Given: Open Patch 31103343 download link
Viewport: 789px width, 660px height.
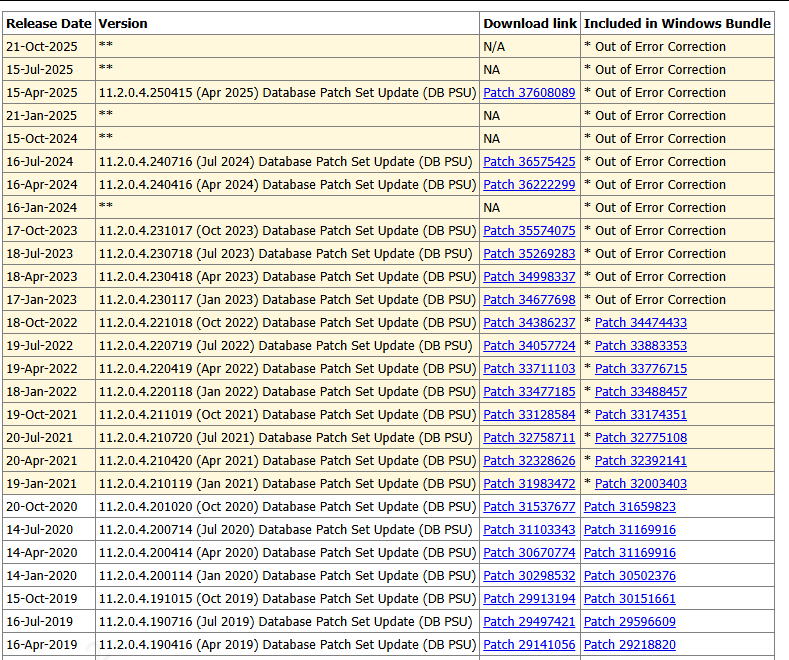Looking at the screenshot, I should coord(529,530).
